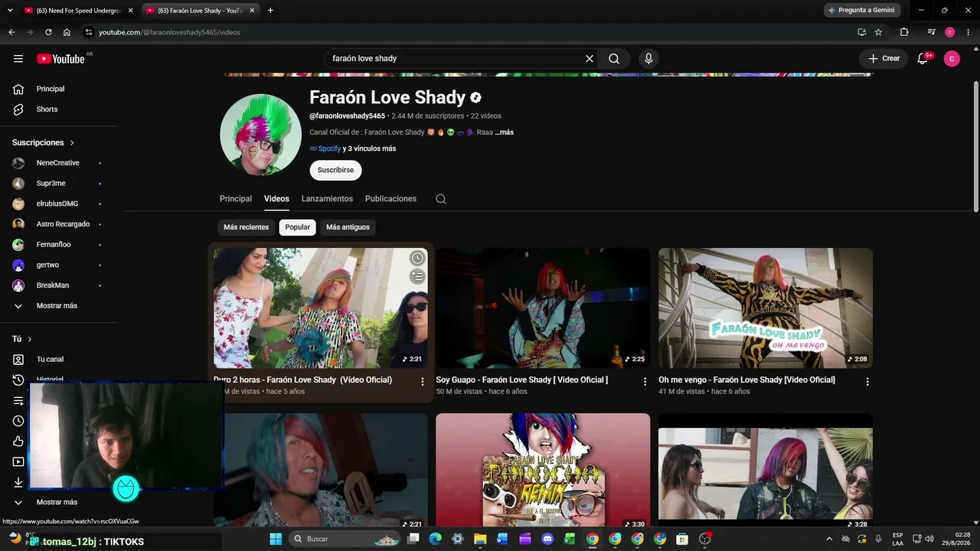Open the Chrome tab search dropdown
The width and height of the screenshot is (980, 551).
click(10, 10)
